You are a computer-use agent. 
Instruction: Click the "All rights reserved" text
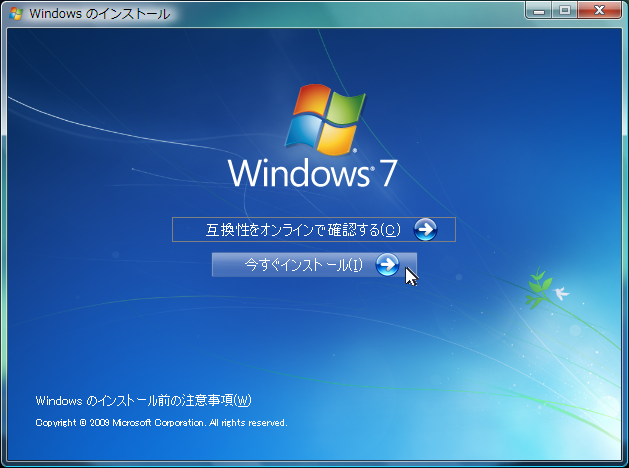tap(248, 423)
